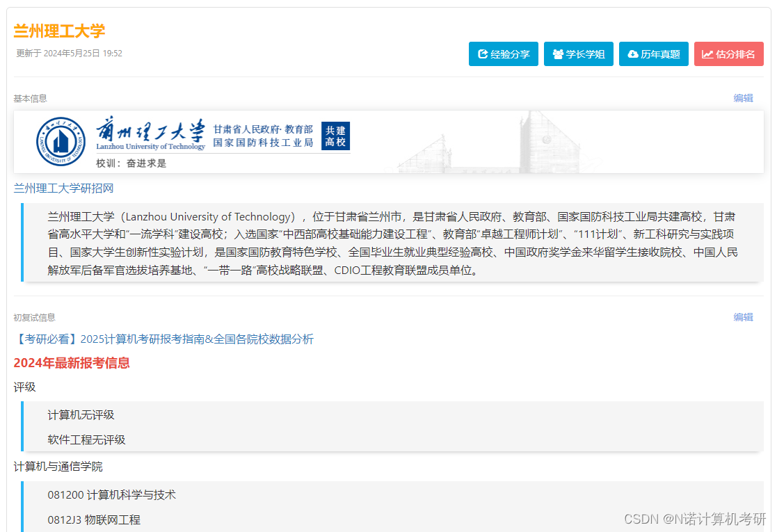Open 2025计算机考研报考指南 data analysis link

click(163, 339)
